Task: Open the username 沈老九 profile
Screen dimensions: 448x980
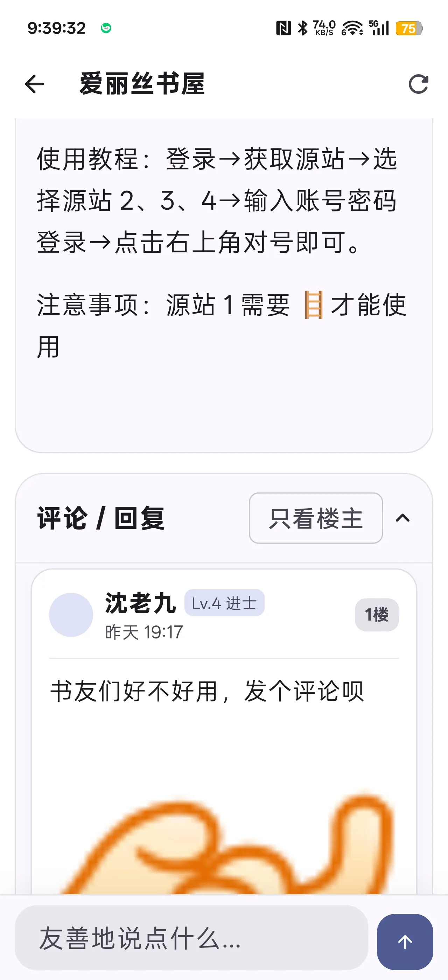Action: point(140,603)
